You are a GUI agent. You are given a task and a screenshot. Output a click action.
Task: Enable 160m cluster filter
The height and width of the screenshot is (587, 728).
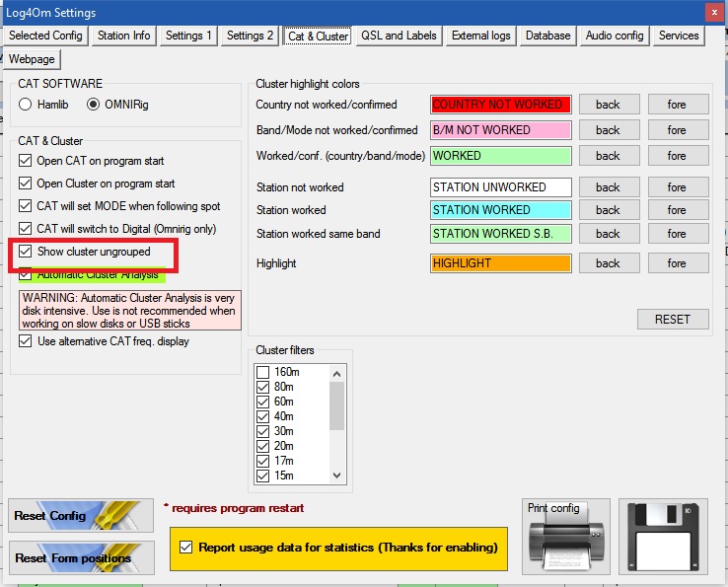262,372
